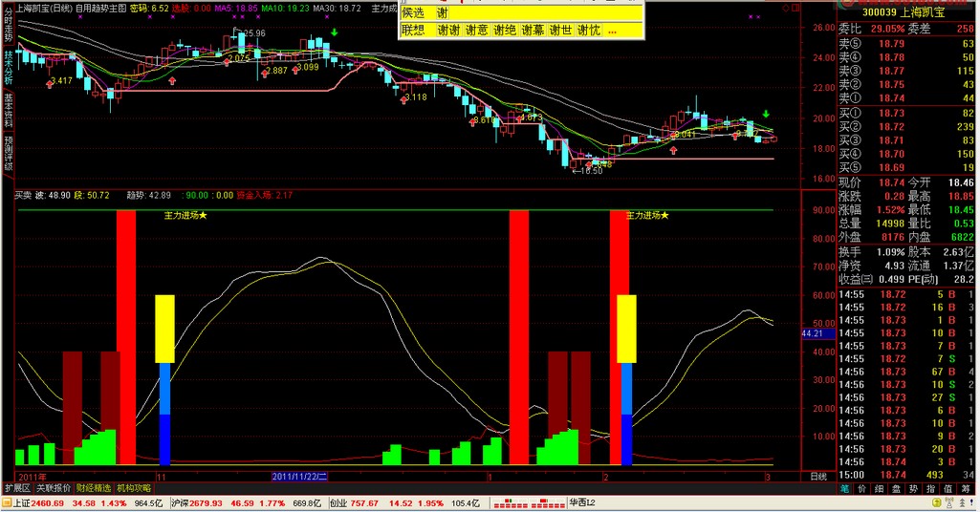
Task: Open the 机构攻略 tab
Action: click(x=134, y=488)
